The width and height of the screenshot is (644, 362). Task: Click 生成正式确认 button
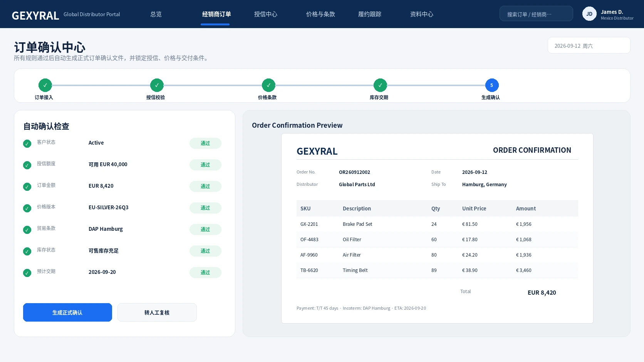click(67, 312)
